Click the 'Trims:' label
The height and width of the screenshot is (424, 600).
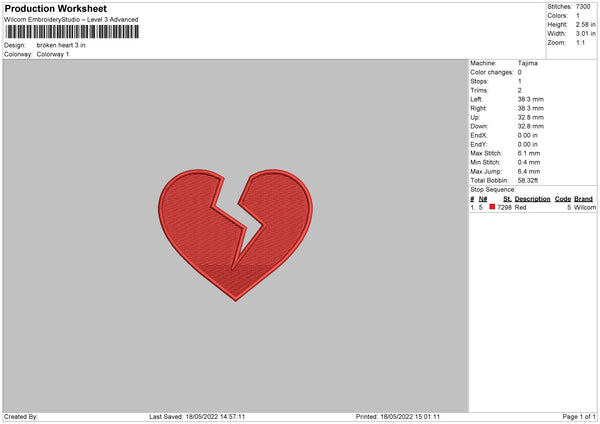pyautogui.click(x=479, y=90)
